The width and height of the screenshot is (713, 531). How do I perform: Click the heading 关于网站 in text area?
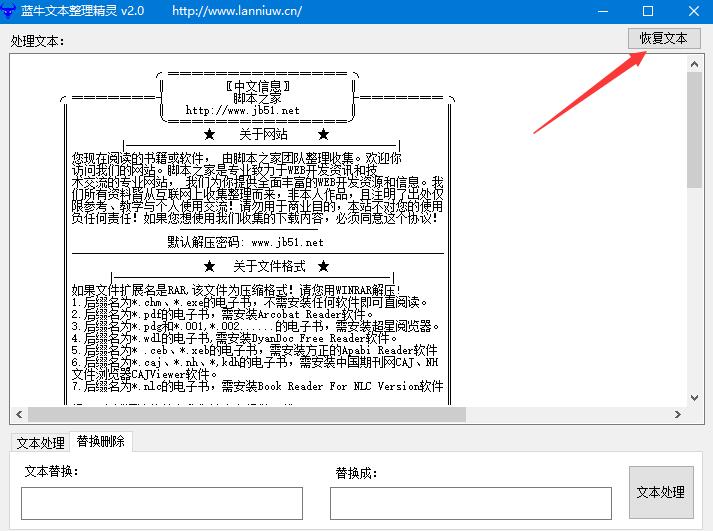pos(264,134)
